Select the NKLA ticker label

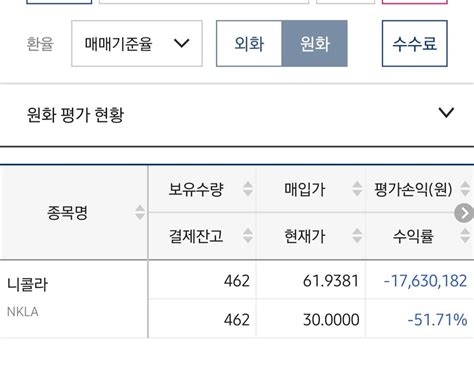[x=23, y=312]
